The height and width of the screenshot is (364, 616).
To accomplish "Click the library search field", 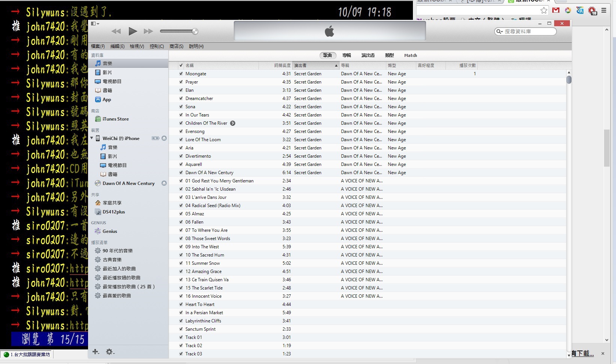I will click(x=525, y=31).
